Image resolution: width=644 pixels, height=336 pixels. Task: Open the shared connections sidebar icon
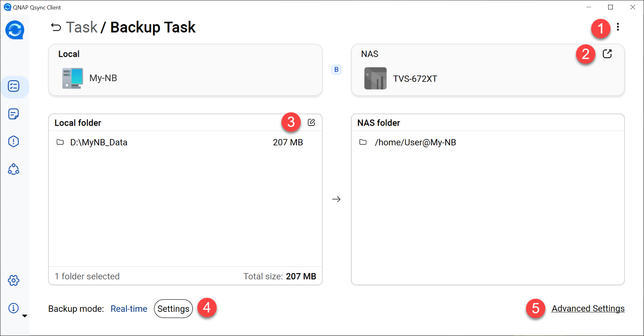[14, 169]
